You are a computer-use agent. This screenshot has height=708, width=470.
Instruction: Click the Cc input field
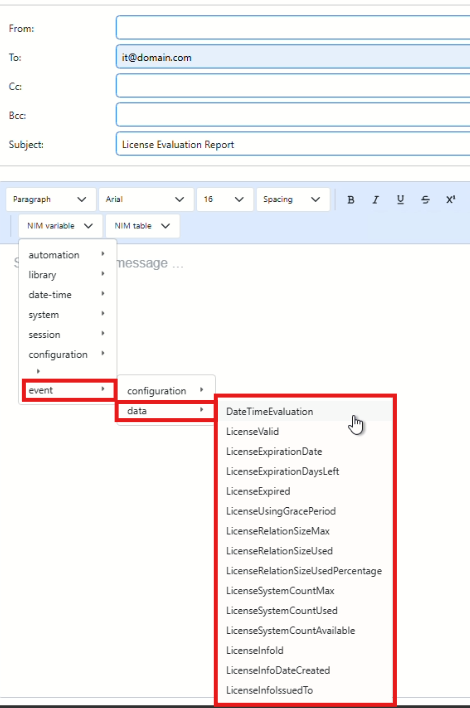(x=293, y=86)
